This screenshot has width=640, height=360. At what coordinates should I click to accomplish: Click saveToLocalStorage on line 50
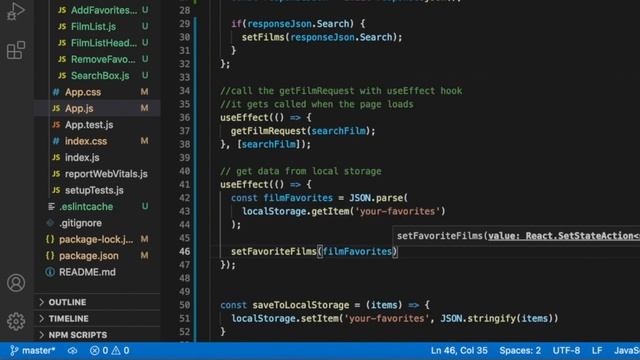click(300, 305)
